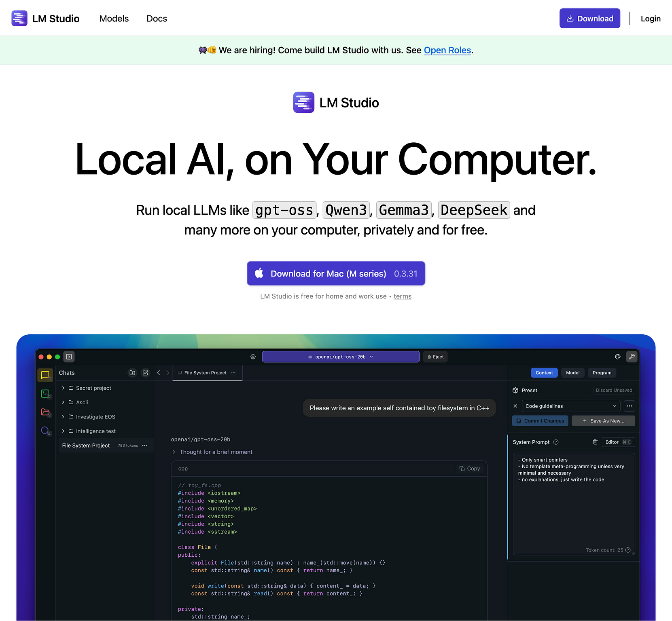
Task: Open the Models page from the top nav
Action: pyautogui.click(x=114, y=18)
